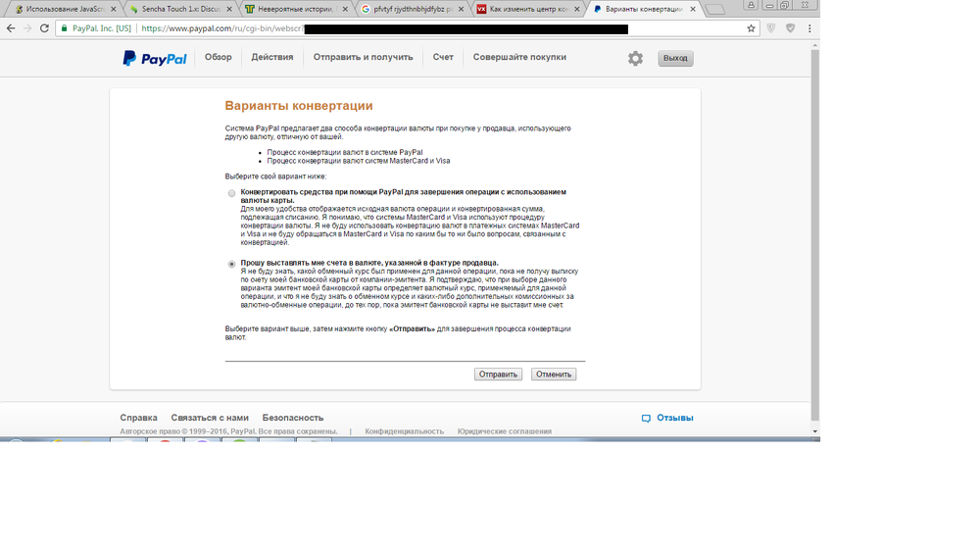The height and width of the screenshot is (551, 980).
Task: Click the first shield extension icon
Action: 771,28
